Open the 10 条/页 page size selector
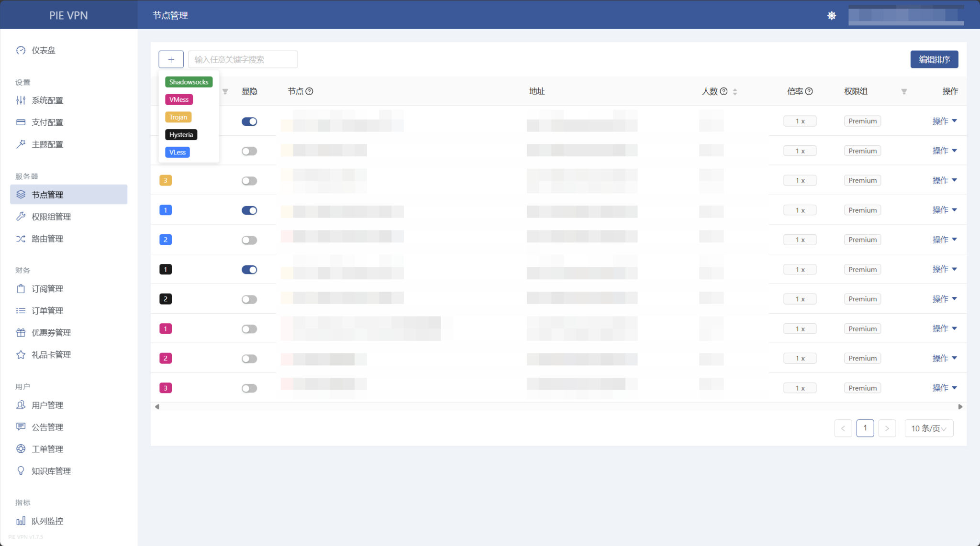Image resolution: width=980 pixels, height=546 pixels. coord(928,428)
